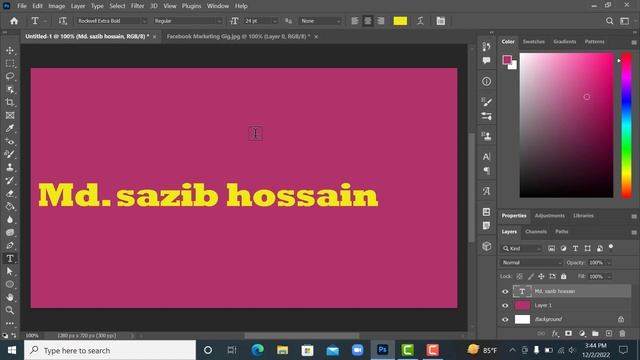The width and height of the screenshot is (640, 360).
Task: Open the Character panel icon in dock
Action: [487, 157]
